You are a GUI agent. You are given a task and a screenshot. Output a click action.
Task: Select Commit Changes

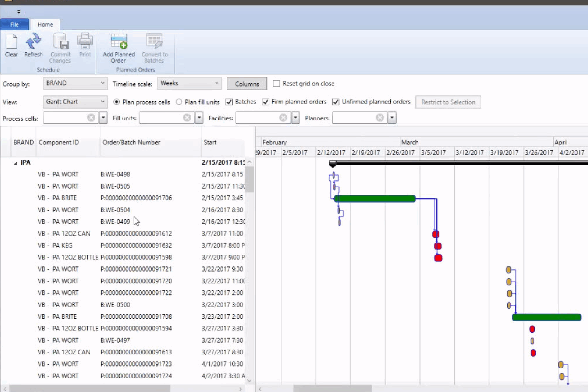tap(60, 48)
